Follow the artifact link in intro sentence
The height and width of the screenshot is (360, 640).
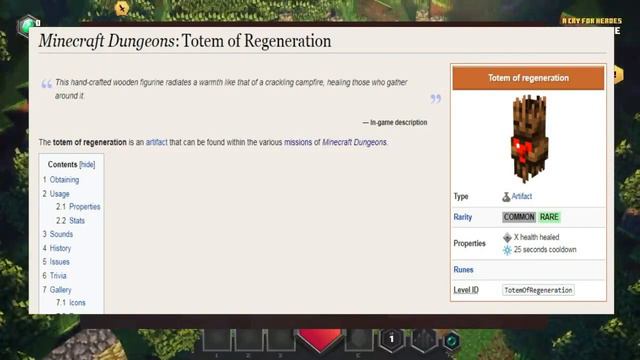click(156, 142)
